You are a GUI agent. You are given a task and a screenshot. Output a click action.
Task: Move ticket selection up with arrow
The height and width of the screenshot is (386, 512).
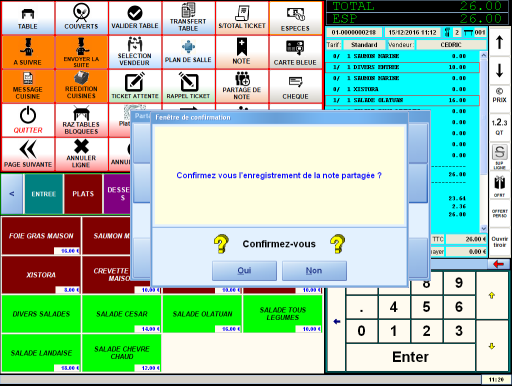[x=499, y=42]
